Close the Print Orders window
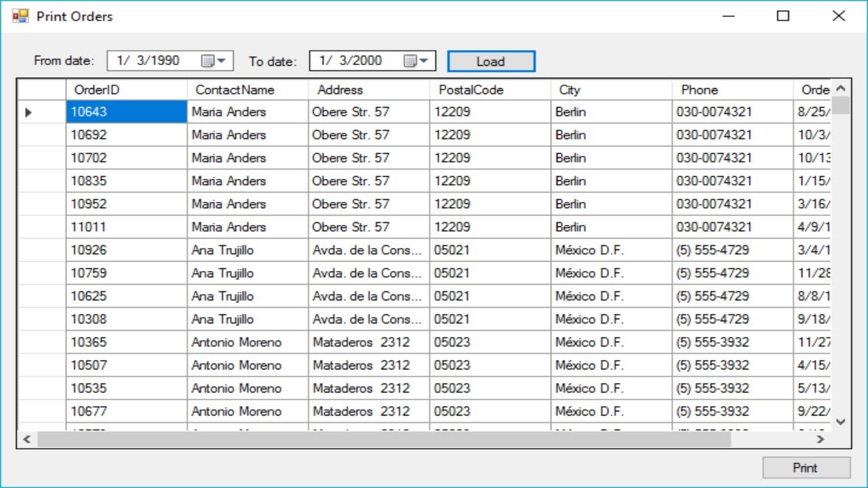 click(839, 16)
